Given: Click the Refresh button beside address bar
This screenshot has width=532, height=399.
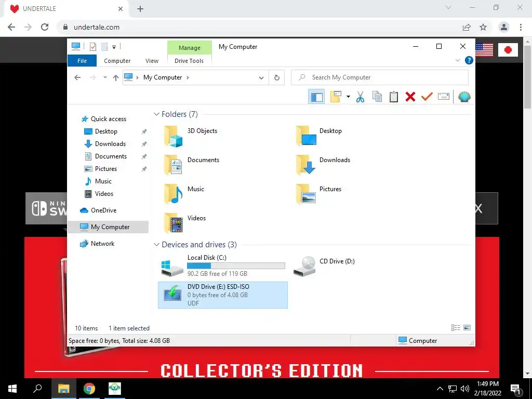Looking at the screenshot, I should [x=277, y=78].
